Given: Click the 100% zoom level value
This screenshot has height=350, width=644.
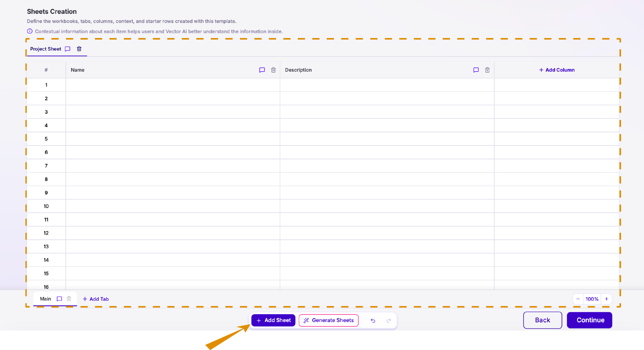Looking at the screenshot, I should click(x=592, y=299).
